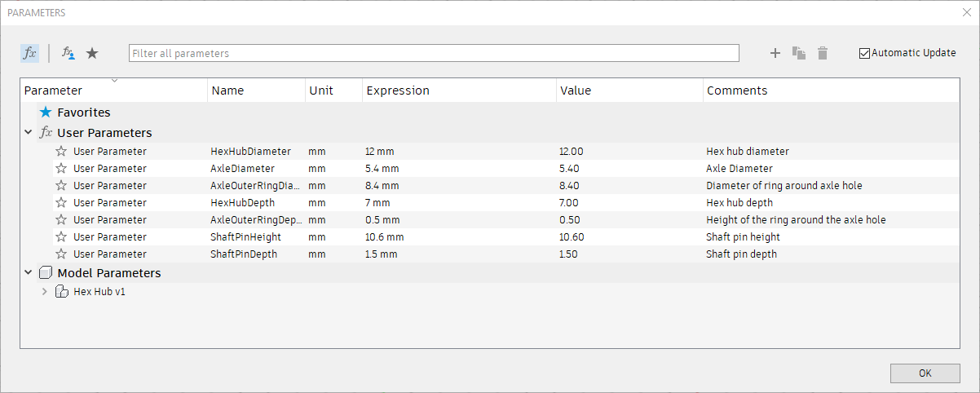Favorite the HexHubDiameter parameter star

[60, 152]
